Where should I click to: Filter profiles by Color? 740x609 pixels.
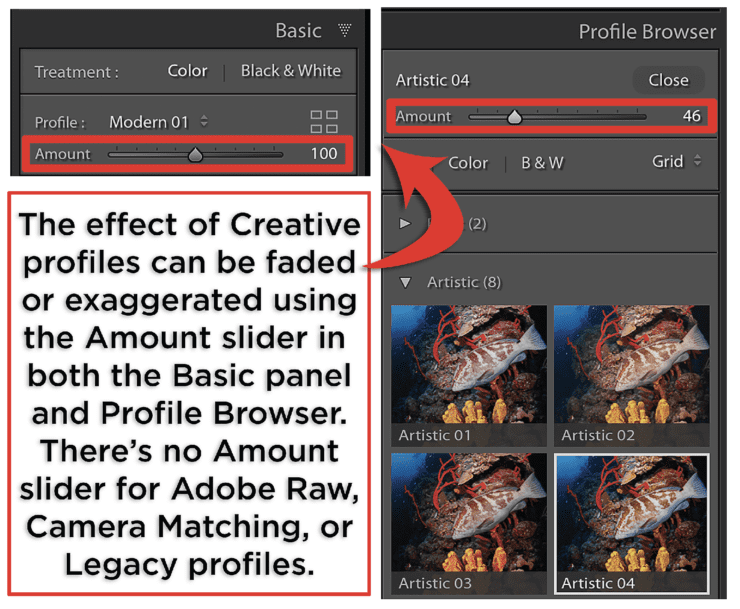[468, 163]
